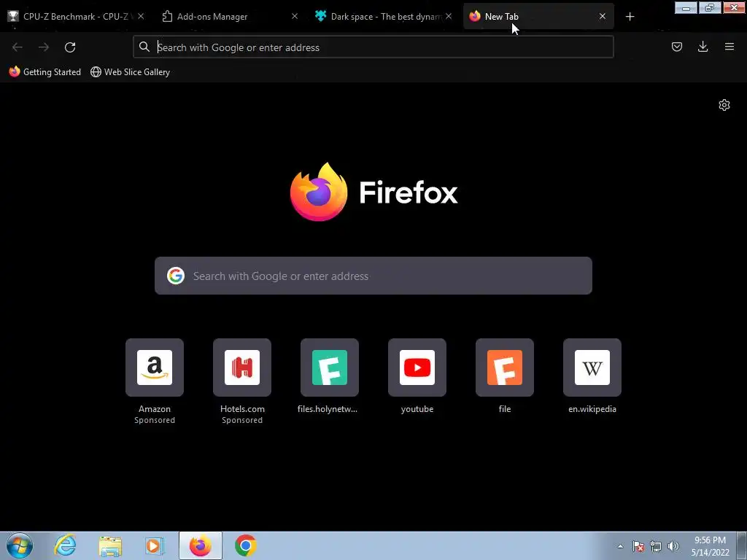Open the Downloads panel icon
The height and width of the screenshot is (560, 747).
click(x=703, y=47)
